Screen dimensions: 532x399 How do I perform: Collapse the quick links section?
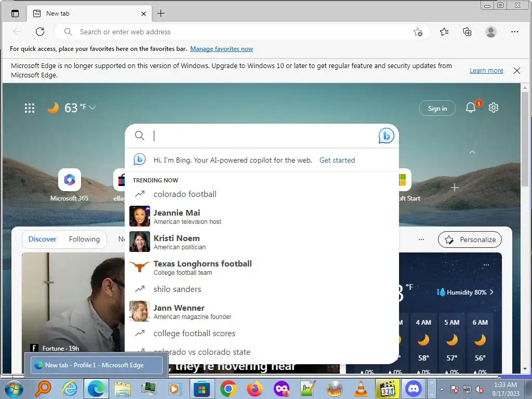click(472, 152)
